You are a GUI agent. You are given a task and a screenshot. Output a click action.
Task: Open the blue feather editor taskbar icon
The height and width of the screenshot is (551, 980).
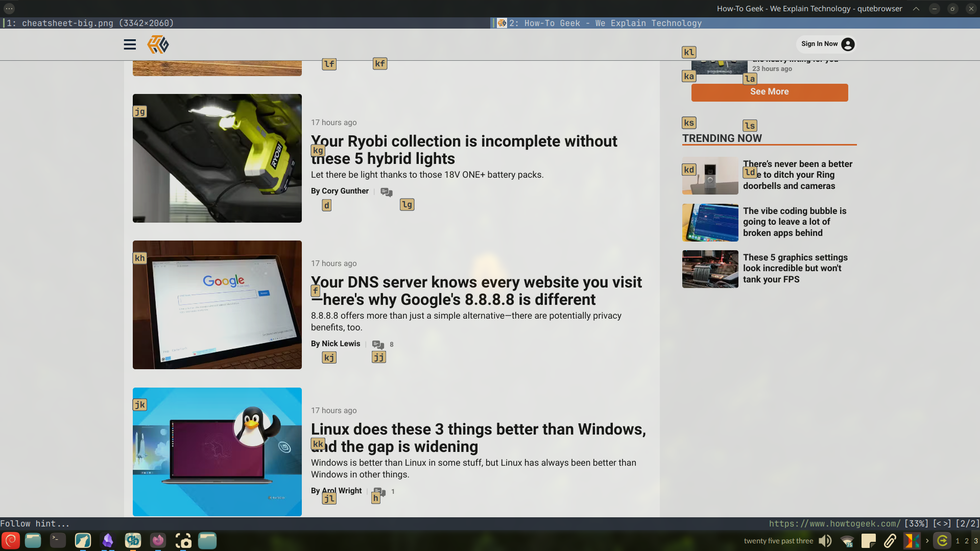[83, 540]
